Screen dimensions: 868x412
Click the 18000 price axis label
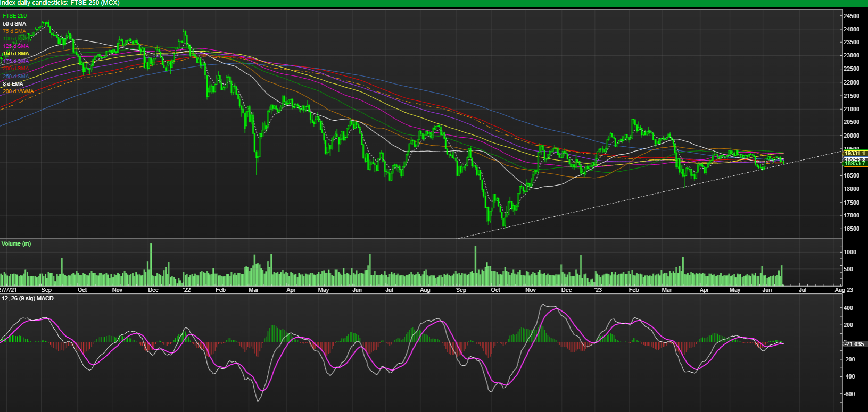click(x=852, y=189)
